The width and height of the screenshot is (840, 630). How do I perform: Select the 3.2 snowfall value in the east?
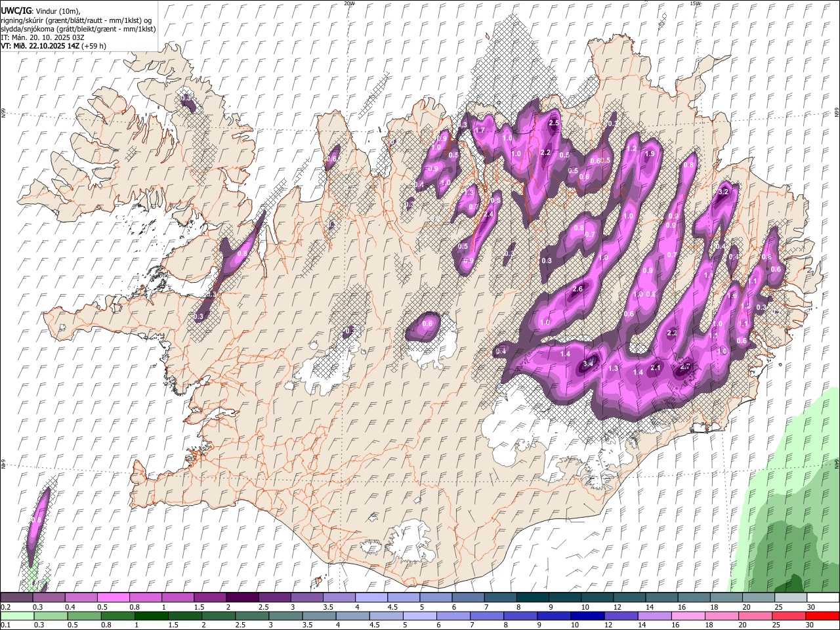tap(724, 192)
